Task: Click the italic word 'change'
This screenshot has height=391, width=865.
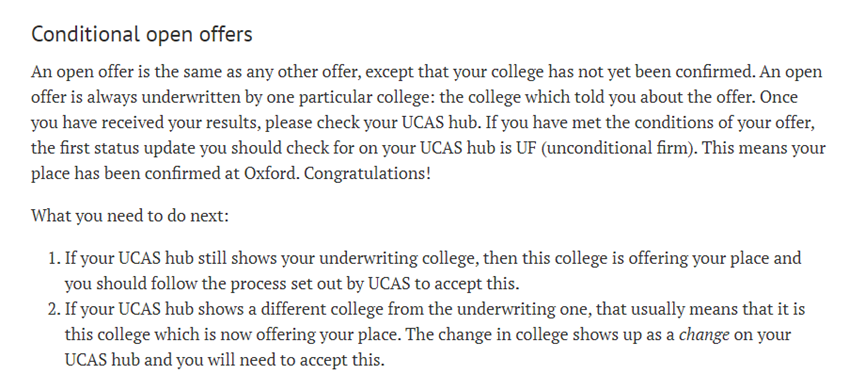Action: [x=704, y=335]
